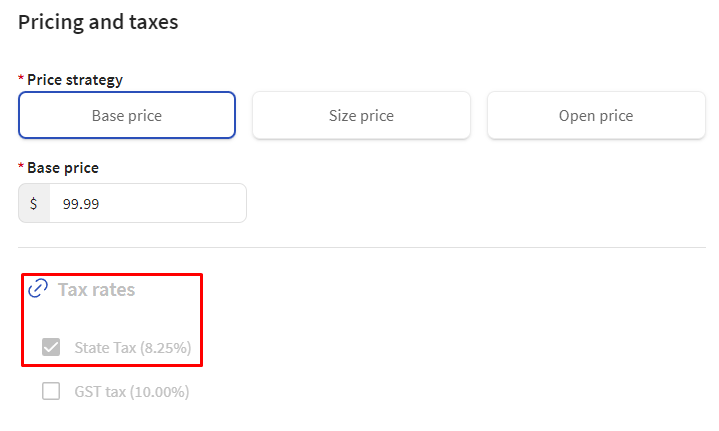
Task: Click the chain link icon beside Tax rates
Action: (x=38, y=288)
